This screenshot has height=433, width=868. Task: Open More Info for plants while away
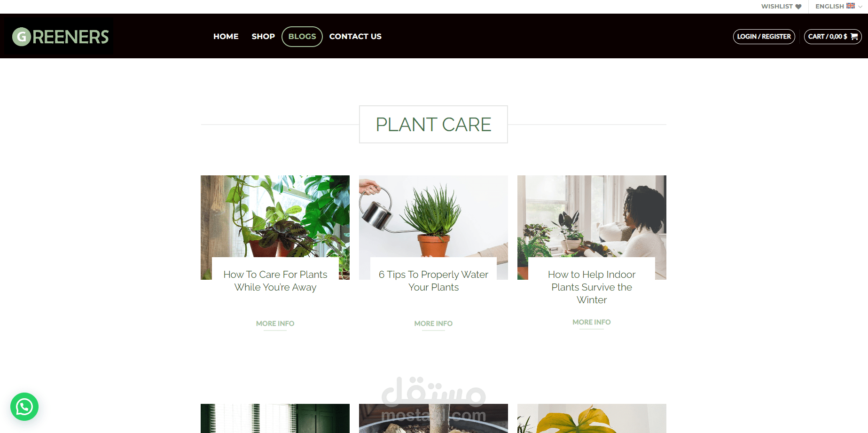tap(275, 323)
